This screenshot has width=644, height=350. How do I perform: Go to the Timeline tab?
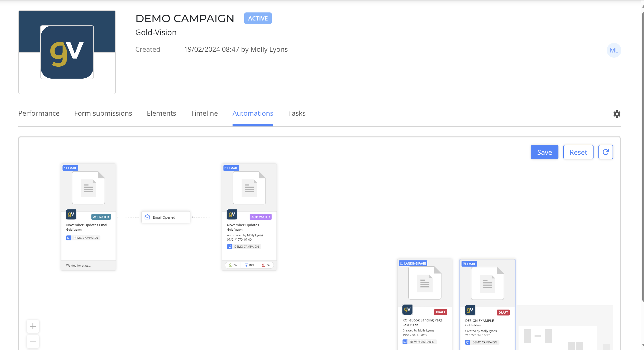pyautogui.click(x=204, y=113)
